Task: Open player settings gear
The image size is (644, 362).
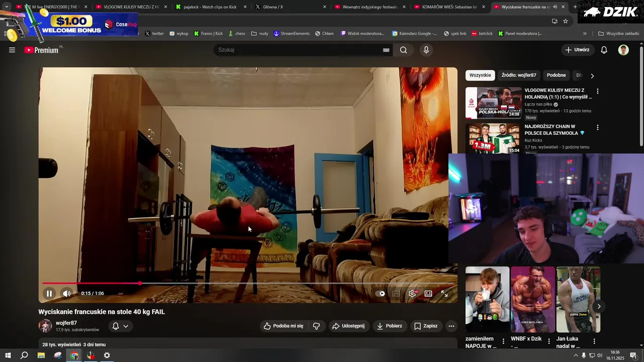Action: [x=413, y=294]
